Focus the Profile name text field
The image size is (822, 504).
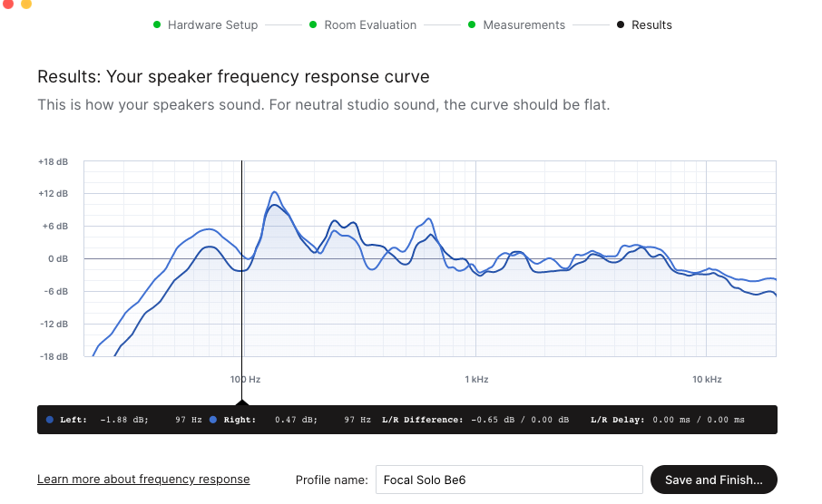coord(509,480)
